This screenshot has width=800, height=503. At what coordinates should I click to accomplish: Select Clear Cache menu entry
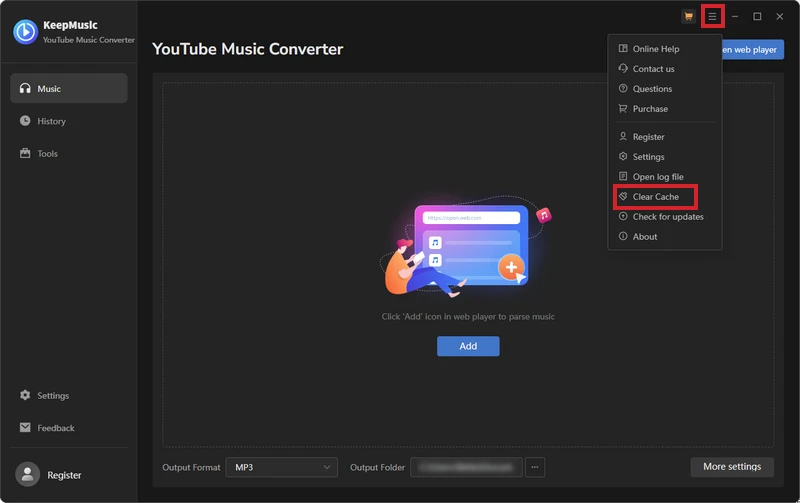tap(664, 196)
